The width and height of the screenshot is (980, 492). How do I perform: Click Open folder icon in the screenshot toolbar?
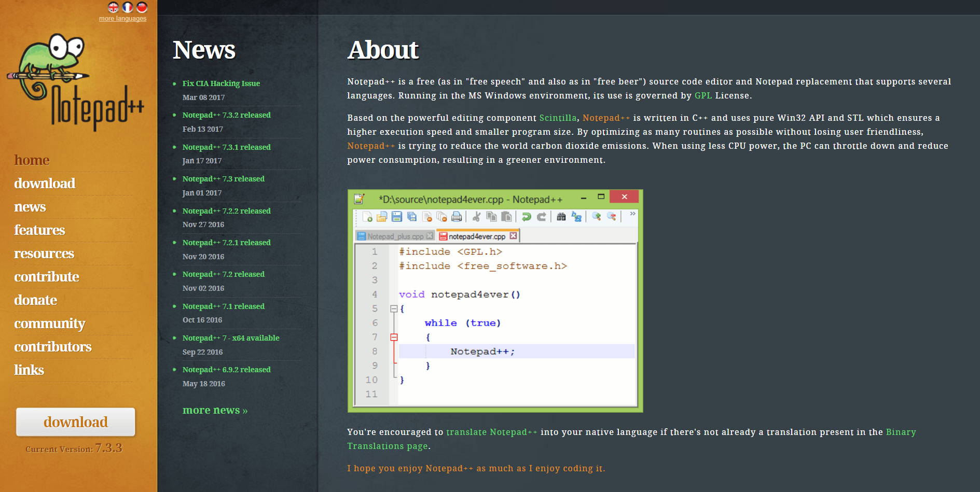[x=382, y=217]
